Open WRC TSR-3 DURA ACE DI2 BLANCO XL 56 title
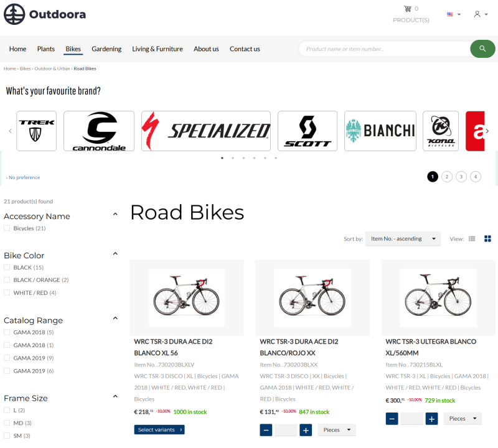 point(173,347)
